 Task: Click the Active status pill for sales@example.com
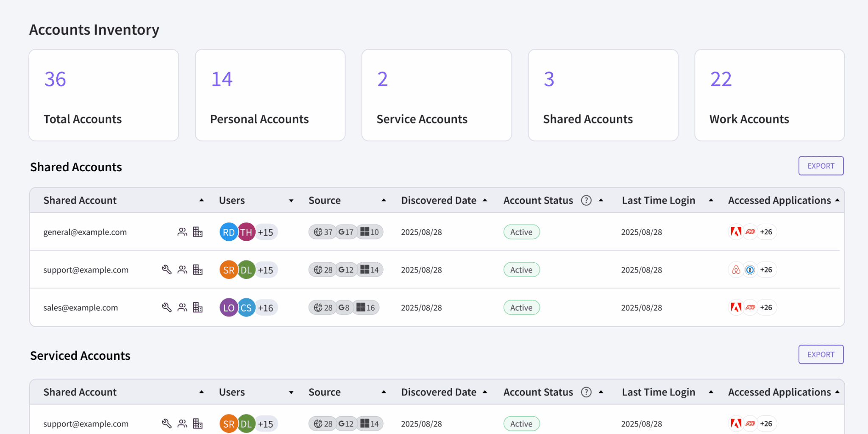(x=521, y=307)
